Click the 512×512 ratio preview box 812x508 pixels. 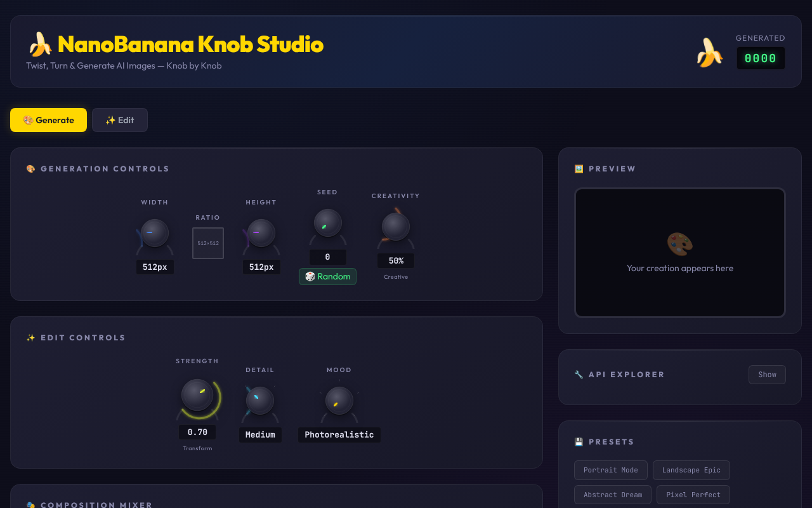[x=208, y=243]
